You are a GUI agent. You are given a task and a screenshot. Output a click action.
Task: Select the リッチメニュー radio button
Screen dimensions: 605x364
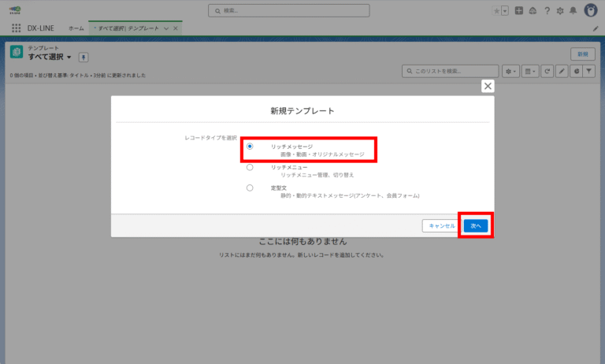pyautogui.click(x=250, y=167)
